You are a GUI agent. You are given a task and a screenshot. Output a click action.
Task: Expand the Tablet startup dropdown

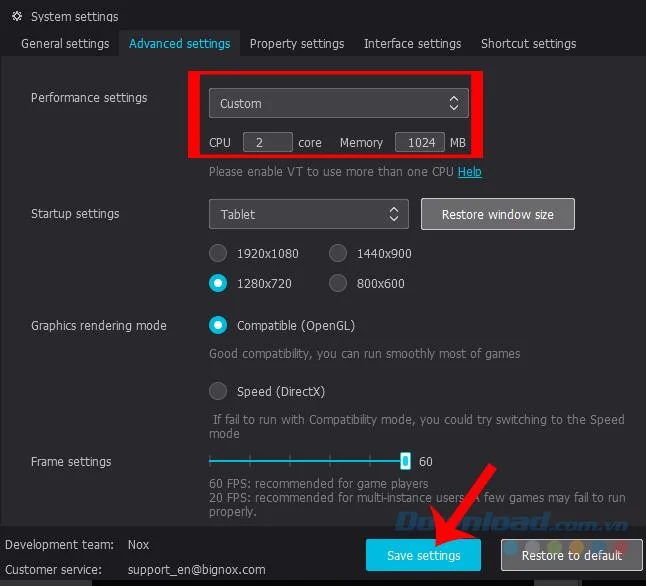point(309,214)
